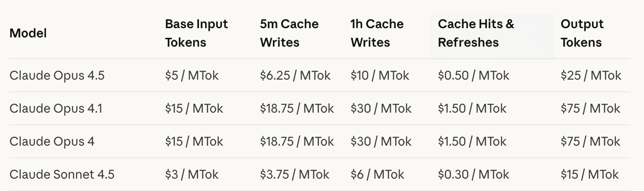
Task: Select the Claude Opus 4.1 row label
Action: coord(56,108)
